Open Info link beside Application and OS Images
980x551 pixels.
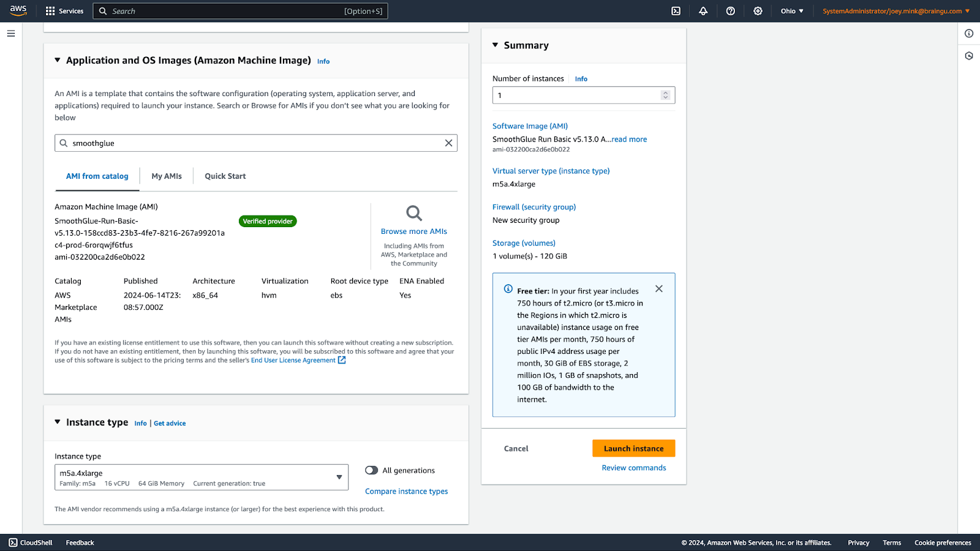[323, 61]
